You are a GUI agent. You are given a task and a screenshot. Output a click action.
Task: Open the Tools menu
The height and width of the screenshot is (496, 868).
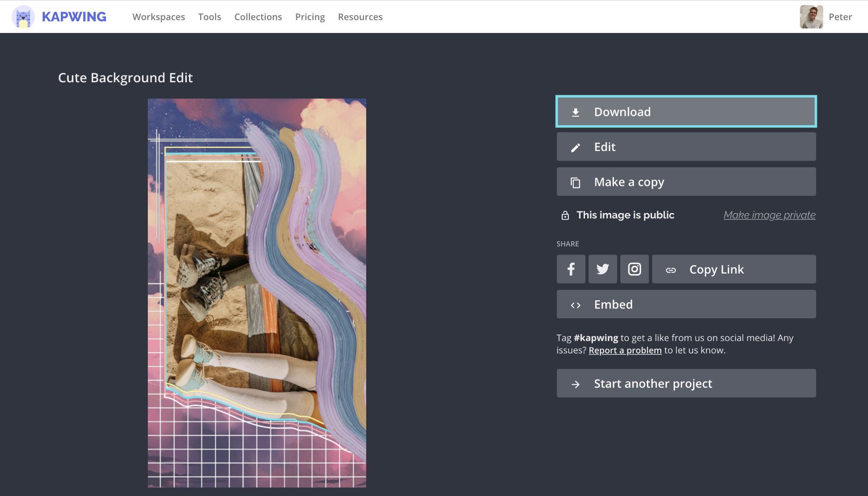point(209,17)
